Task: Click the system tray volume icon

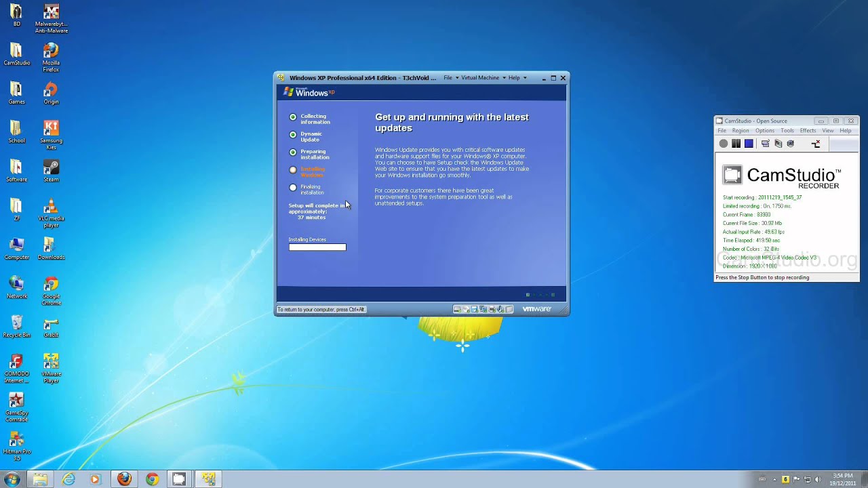Action: coord(818,479)
